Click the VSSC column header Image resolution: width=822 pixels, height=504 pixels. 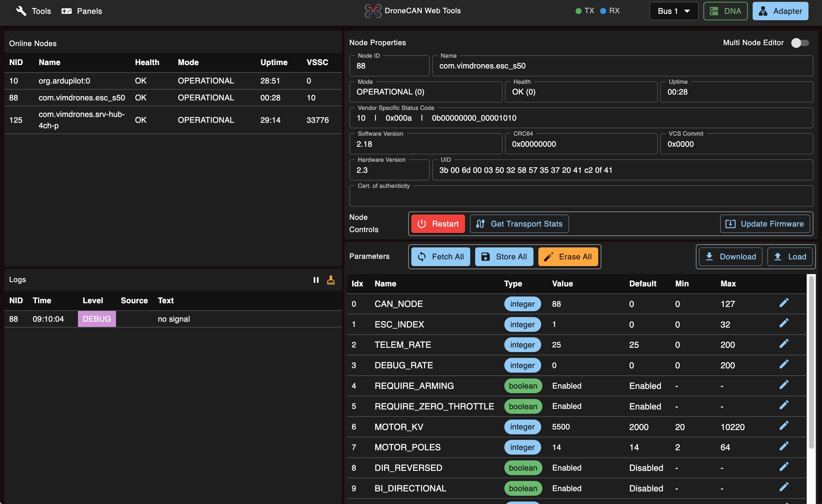point(317,62)
